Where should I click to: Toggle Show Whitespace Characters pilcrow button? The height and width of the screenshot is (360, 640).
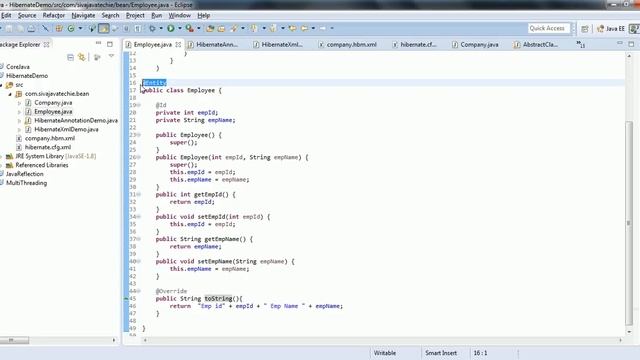138,28
